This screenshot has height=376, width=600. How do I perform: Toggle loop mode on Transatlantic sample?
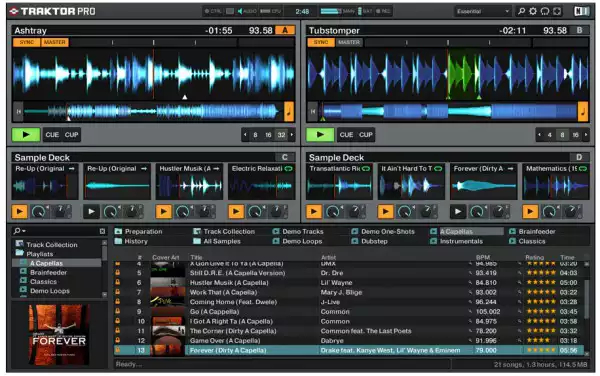pos(366,168)
